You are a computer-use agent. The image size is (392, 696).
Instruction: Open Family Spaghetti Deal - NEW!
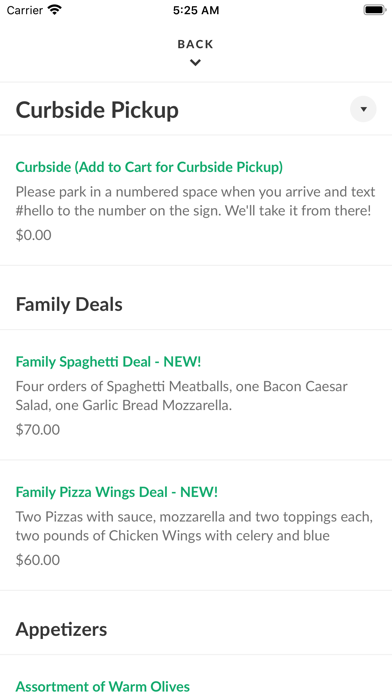coord(108,362)
